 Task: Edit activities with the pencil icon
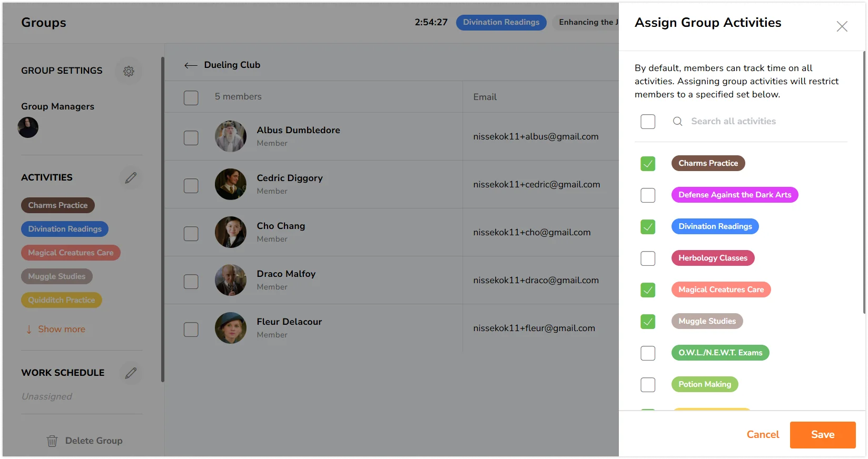point(131,178)
